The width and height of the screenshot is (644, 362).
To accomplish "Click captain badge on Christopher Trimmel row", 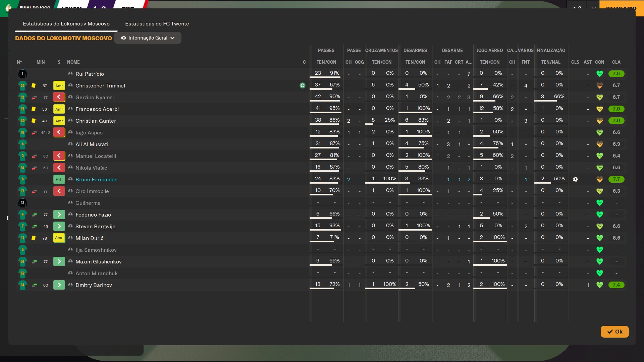I will (302, 85).
